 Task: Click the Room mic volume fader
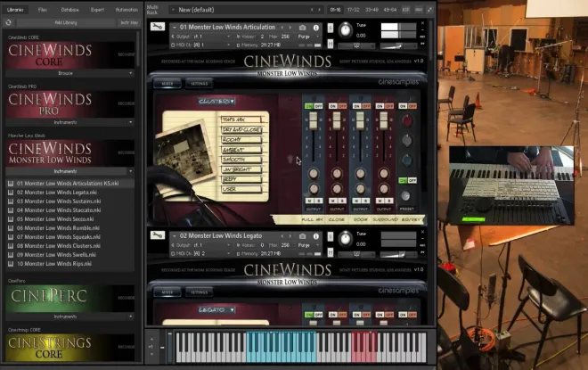pyautogui.click(x=361, y=122)
